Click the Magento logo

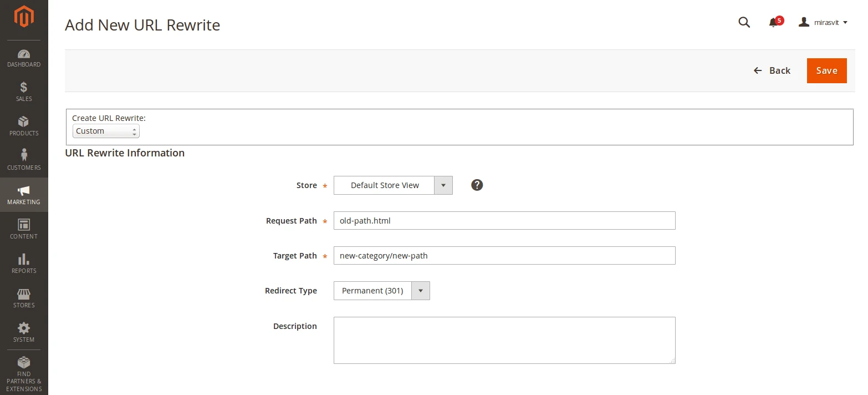click(23, 17)
